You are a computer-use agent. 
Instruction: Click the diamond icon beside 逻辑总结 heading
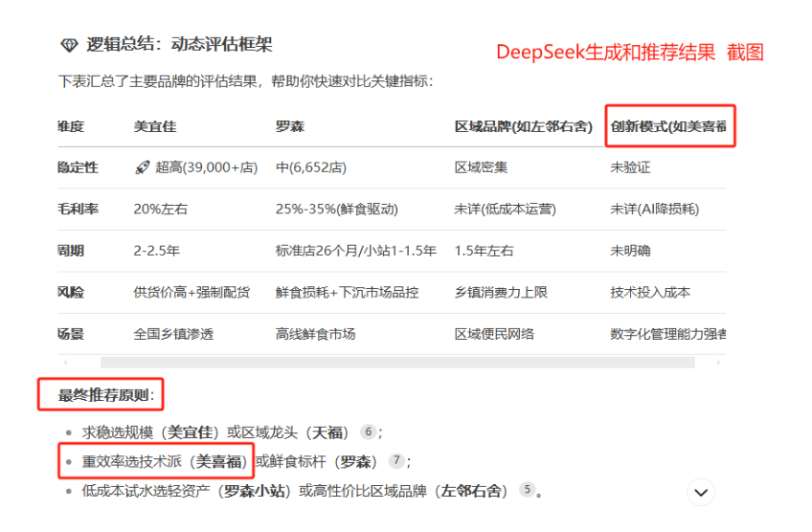(x=69, y=45)
